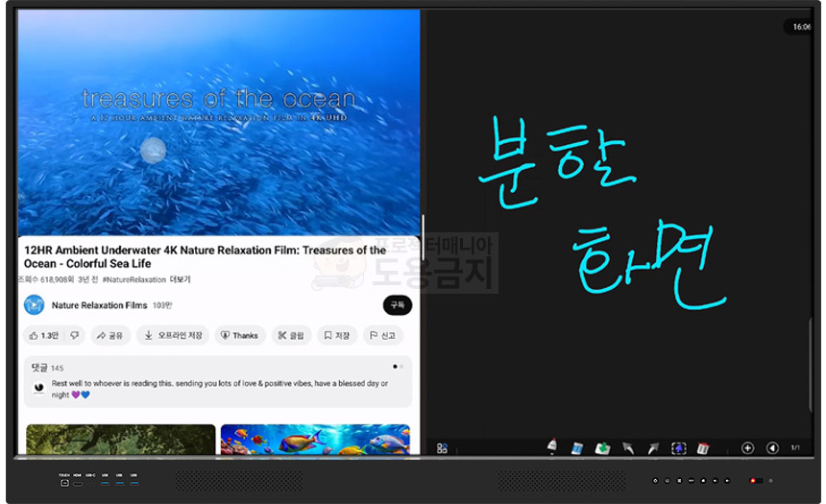This screenshot has height=504, width=826.
Task: Dislike the video with thumbs down
Action: tap(74, 335)
